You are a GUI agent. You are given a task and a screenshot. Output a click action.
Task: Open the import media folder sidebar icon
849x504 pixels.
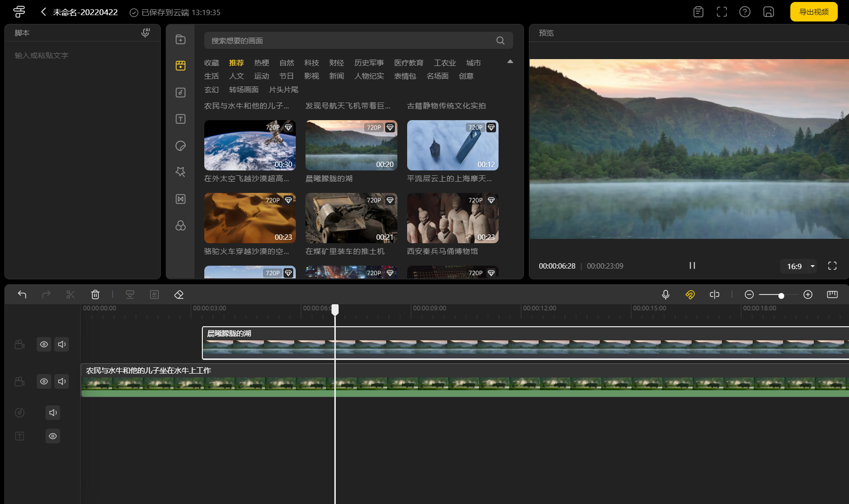180,40
